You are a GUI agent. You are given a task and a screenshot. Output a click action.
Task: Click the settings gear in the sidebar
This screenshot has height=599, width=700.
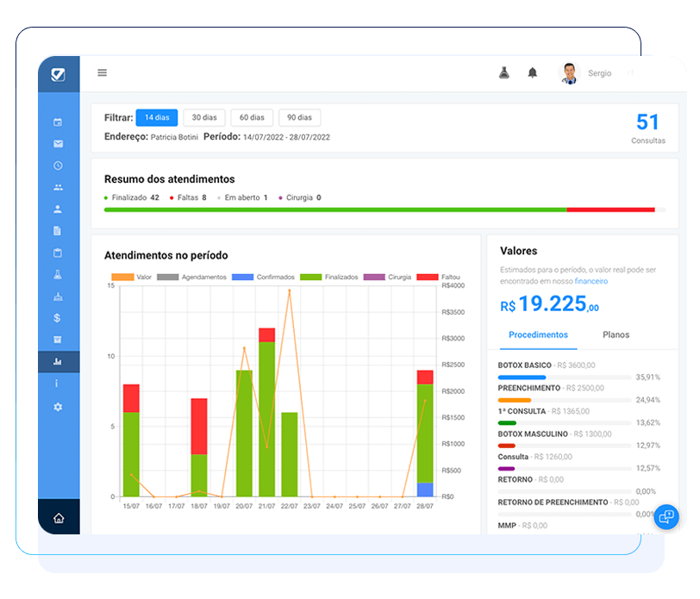tap(58, 406)
